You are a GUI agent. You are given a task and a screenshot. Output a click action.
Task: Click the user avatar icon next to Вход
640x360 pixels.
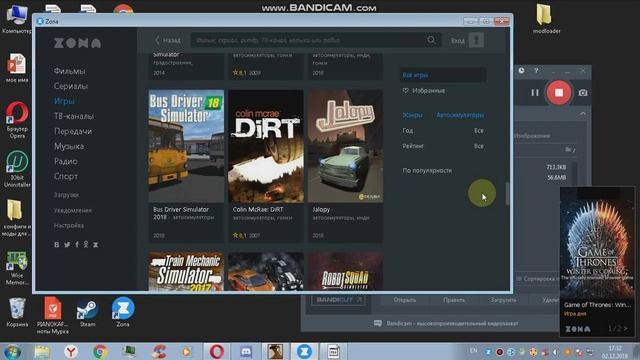(x=476, y=40)
